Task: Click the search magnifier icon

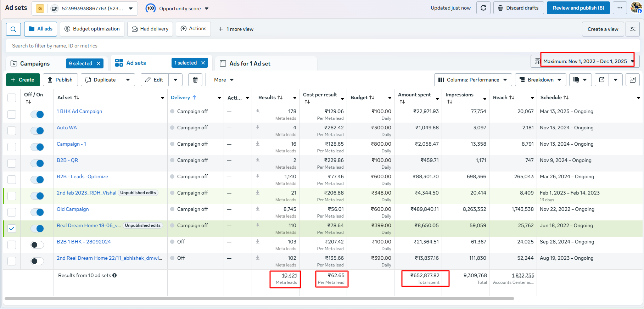Action: point(13,29)
